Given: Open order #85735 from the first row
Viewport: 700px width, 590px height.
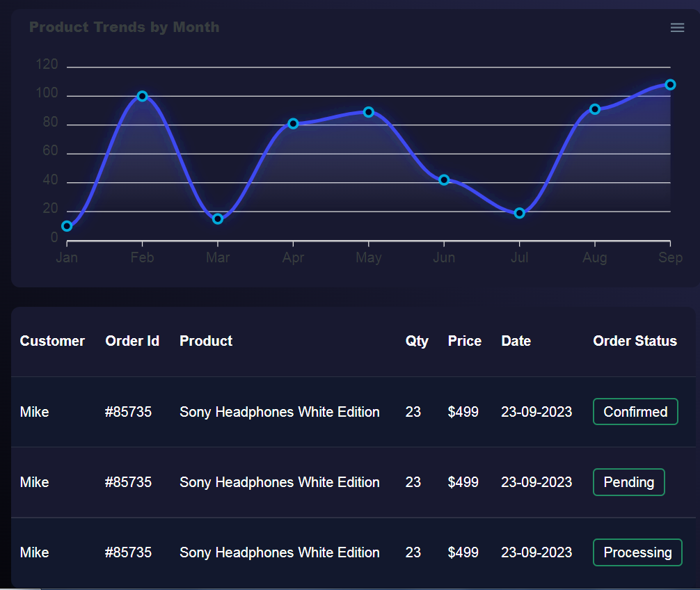Looking at the screenshot, I should [x=128, y=411].
